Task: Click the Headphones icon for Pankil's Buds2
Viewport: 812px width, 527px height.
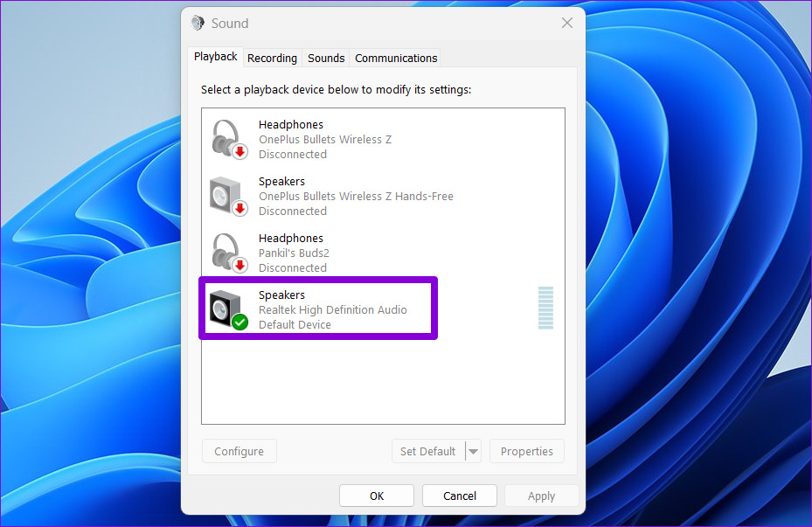Action: point(226,249)
